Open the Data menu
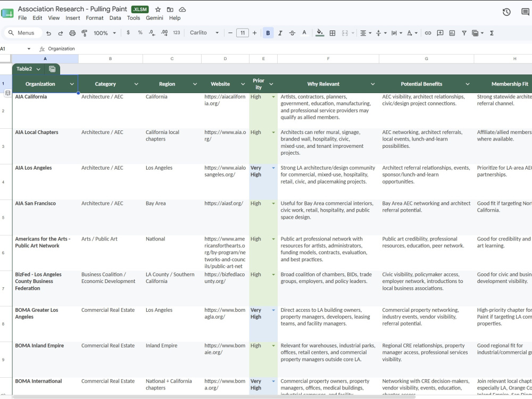The height and width of the screenshot is (399, 532). tap(115, 18)
